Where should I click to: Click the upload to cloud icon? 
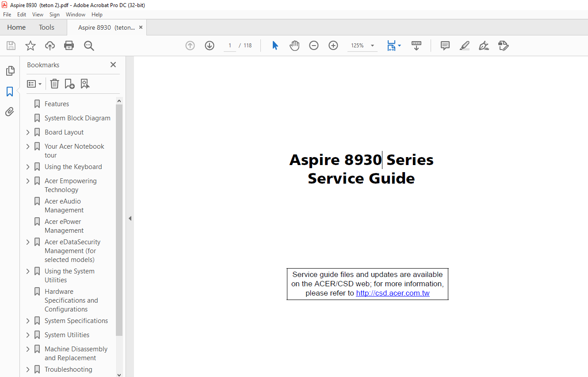[x=50, y=46]
